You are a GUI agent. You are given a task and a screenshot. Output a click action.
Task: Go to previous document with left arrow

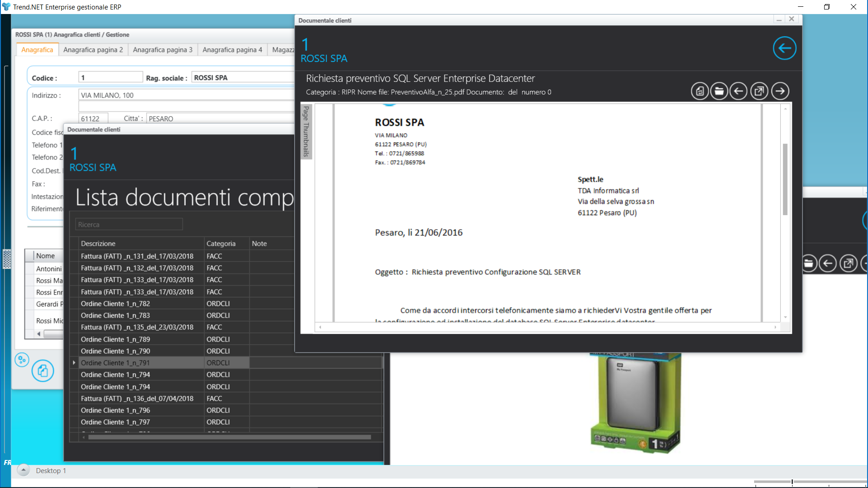739,91
